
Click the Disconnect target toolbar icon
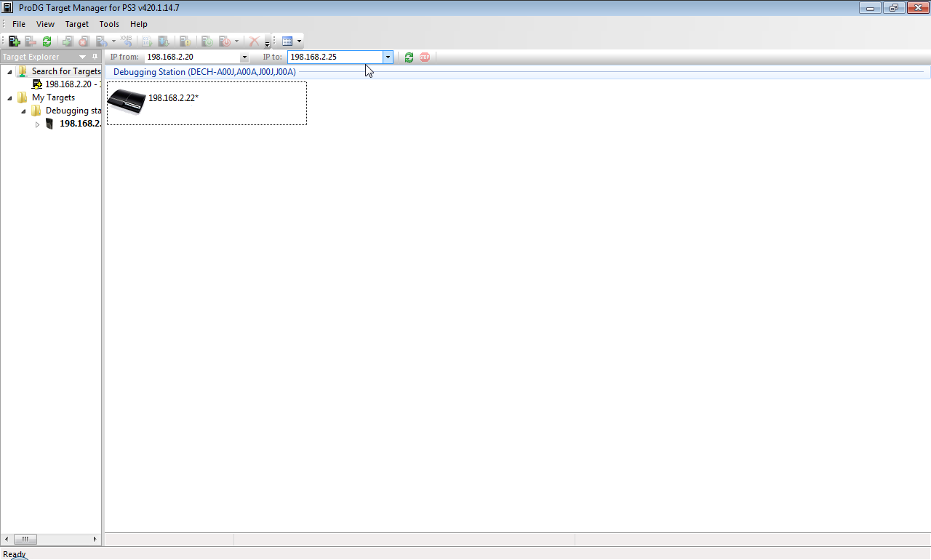coord(84,41)
